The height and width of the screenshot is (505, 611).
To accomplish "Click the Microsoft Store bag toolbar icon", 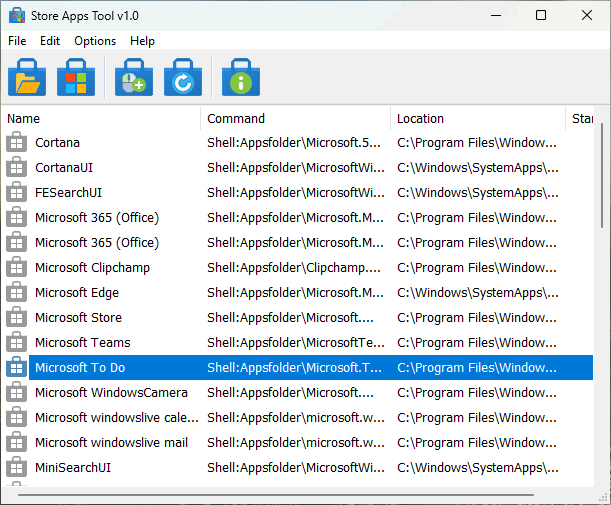I will (x=76, y=77).
